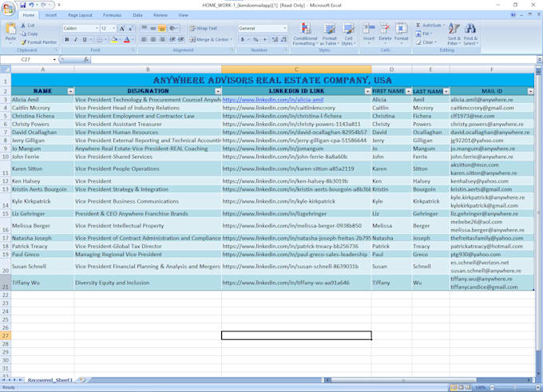Open the number format dropdown

[x=284, y=29]
